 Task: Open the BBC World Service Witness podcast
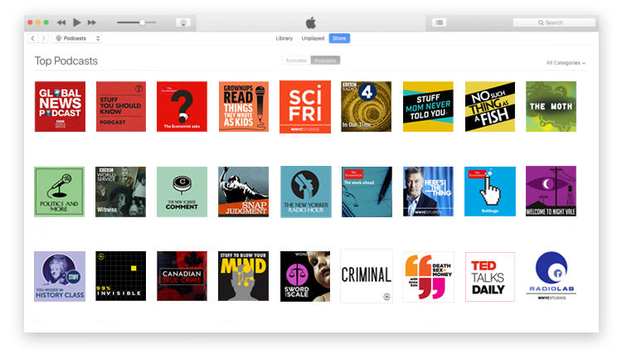120,192
